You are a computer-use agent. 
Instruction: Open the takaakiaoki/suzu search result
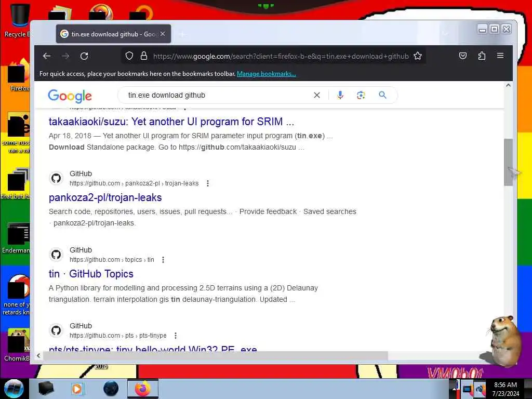click(x=171, y=122)
